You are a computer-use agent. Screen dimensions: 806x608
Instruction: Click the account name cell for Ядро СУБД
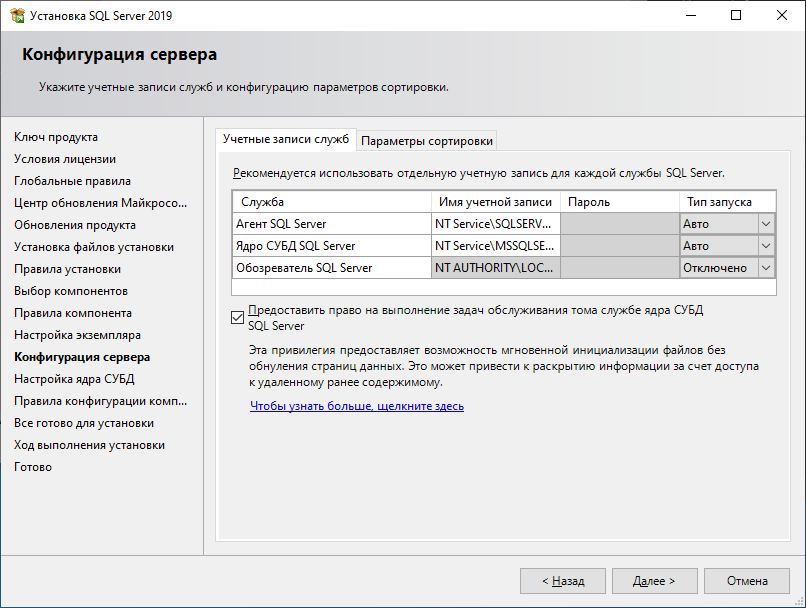point(496,246)
